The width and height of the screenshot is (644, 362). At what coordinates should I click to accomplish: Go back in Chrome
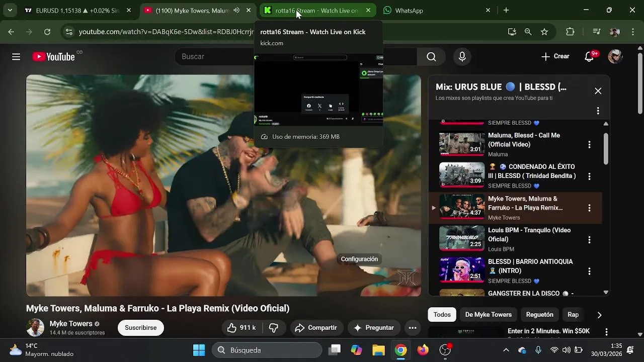[11, 32]
